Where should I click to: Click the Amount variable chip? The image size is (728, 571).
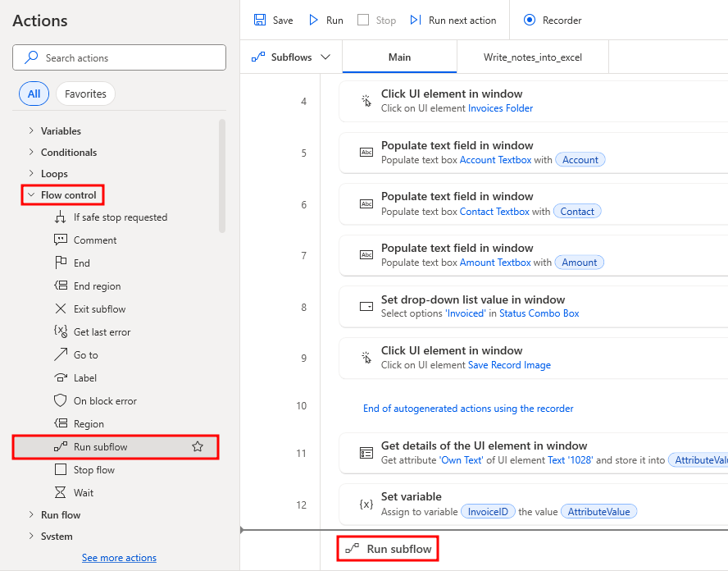coord(580,263)
